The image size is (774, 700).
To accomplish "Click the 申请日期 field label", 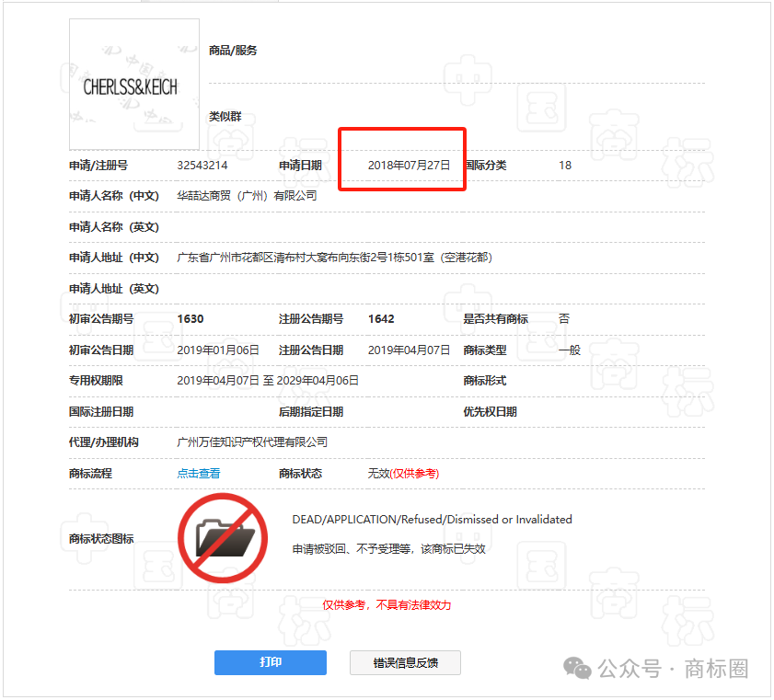I will [x=300, y=166].
